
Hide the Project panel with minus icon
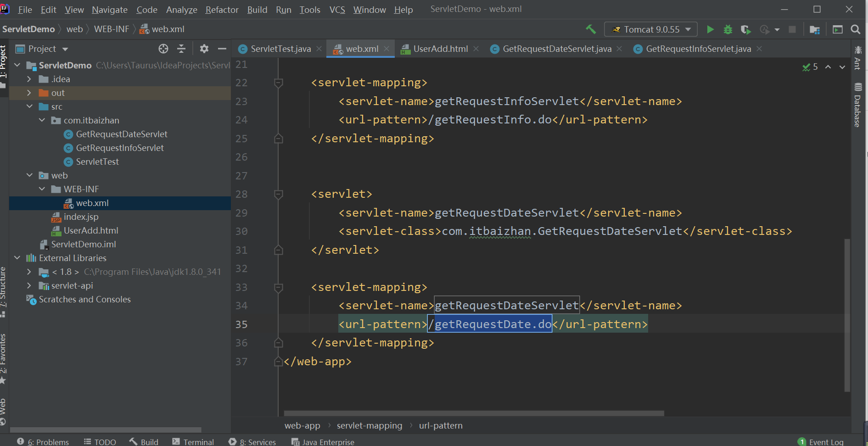(x=222, y=49)
